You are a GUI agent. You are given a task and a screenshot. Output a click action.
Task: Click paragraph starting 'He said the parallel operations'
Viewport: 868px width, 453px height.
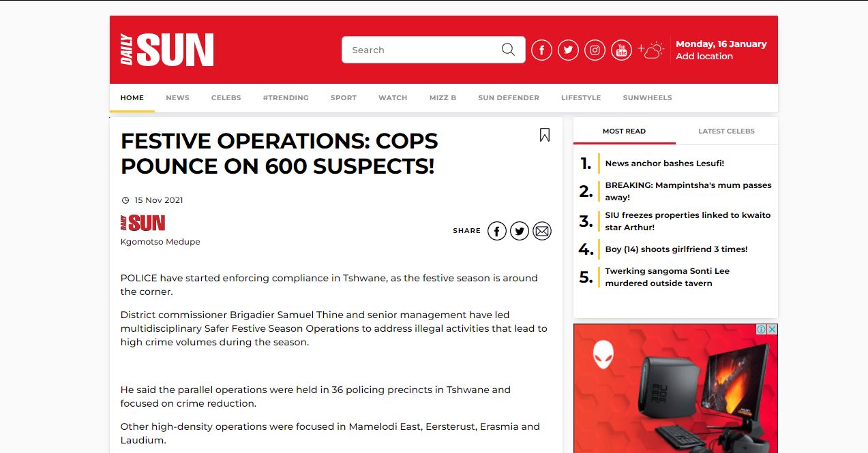point(316,396)
